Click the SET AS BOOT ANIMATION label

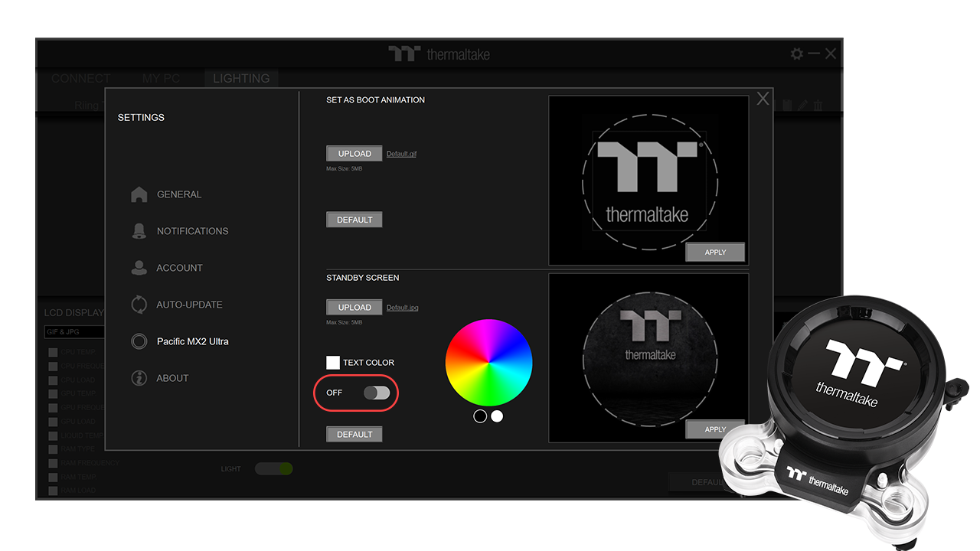point(375,99)
